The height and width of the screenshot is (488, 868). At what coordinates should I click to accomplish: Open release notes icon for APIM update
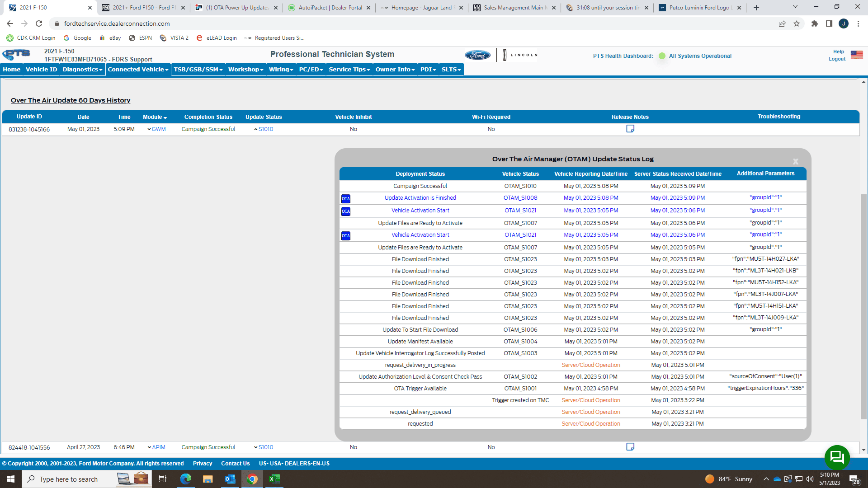click(x=630, y=447)
